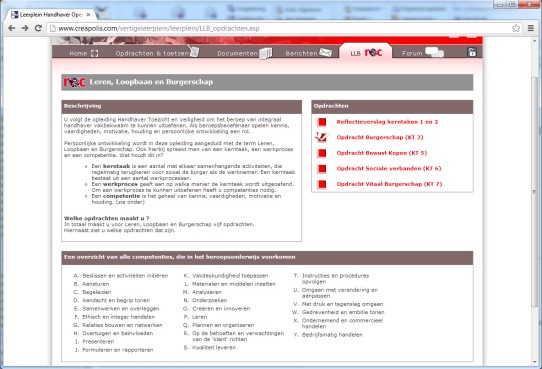Select the LLB roc tab
542x369 pixels.
pyautogui.click(x=366, y=53)
